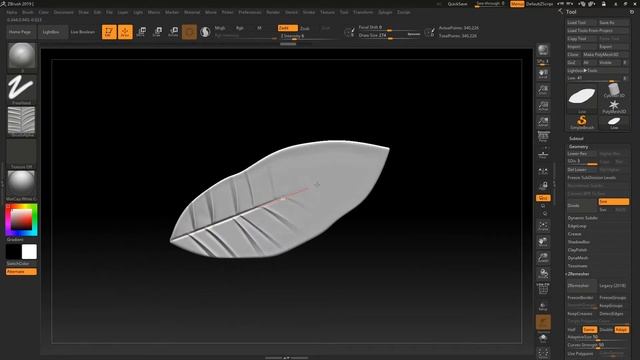Viewport: 640px width, 360px height.
Task: Click the Draw Size slider
Action: tap(389, 36)
